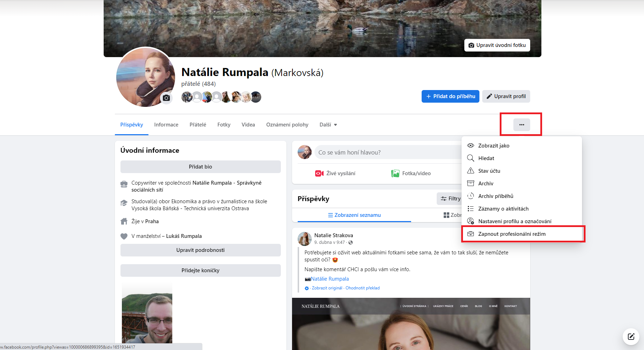This screenshot has width=644, height=350.
Task: Click the user avatar beside the post composer
Action: (x=305, y=152)
